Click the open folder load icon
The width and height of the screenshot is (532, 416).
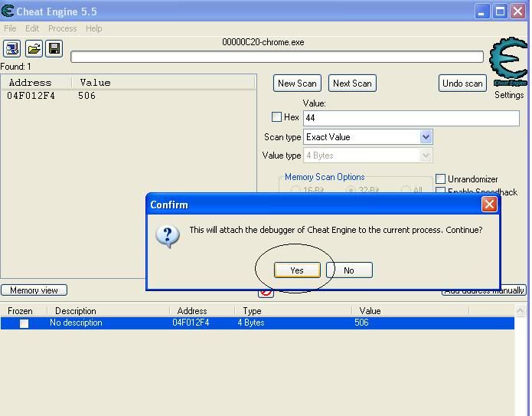(x=34, y=48)
